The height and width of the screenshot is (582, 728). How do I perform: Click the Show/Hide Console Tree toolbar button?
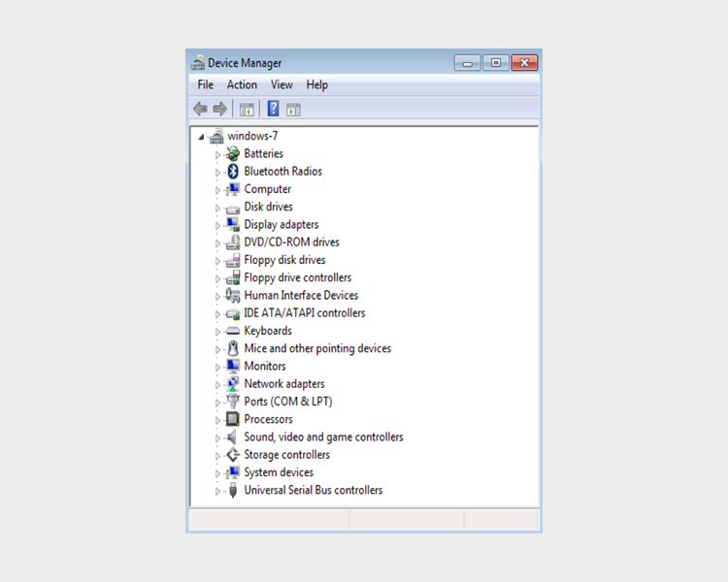coord(247,109)
